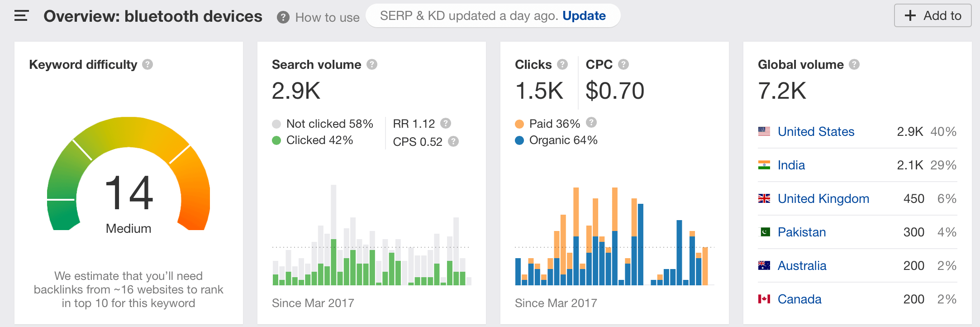Click the Add to button
Image resolution: width=980 pixels, height=327 pixels.
click(x=932, y=16)
